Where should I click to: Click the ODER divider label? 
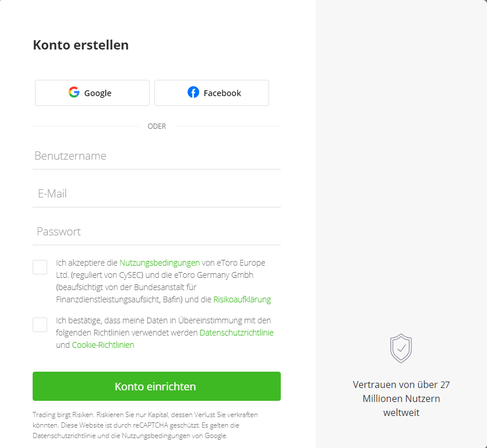click(x=157, y=126)
